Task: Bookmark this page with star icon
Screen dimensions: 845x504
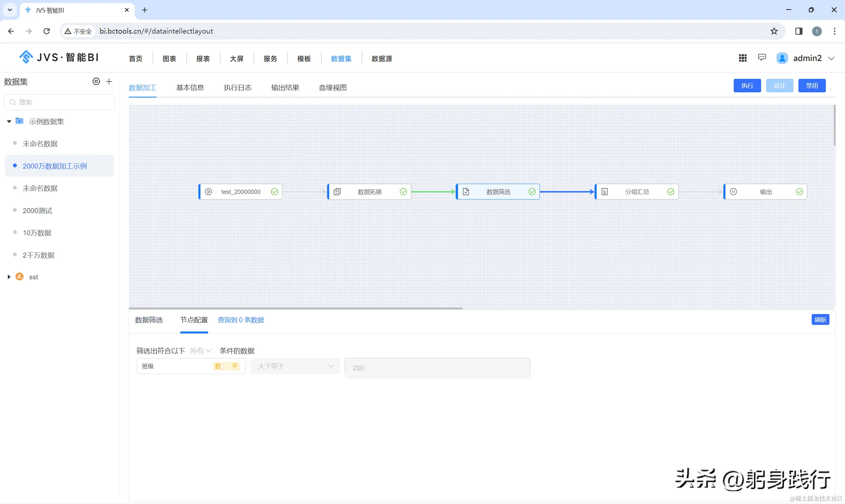Action: click(x=774, y=31)
